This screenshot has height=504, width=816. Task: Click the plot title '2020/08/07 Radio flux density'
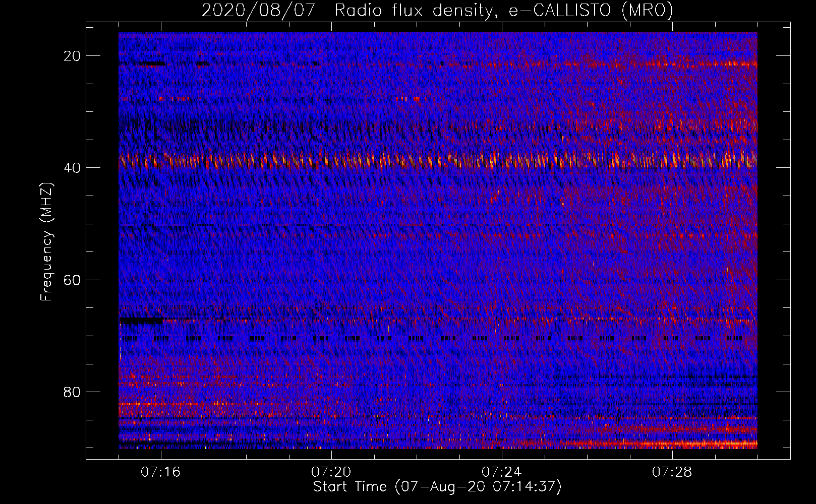[x=437, y=10]
